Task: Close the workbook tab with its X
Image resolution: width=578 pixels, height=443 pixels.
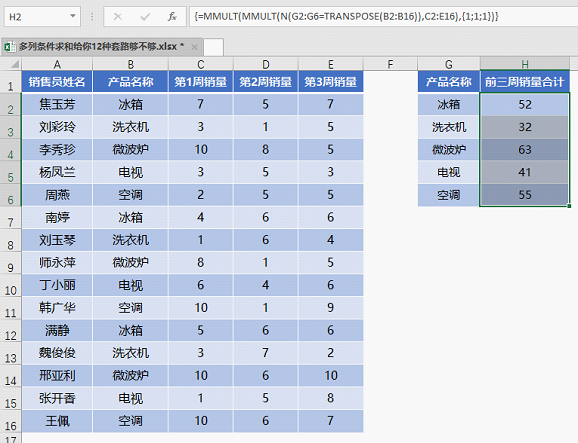Action: (194, 47)
